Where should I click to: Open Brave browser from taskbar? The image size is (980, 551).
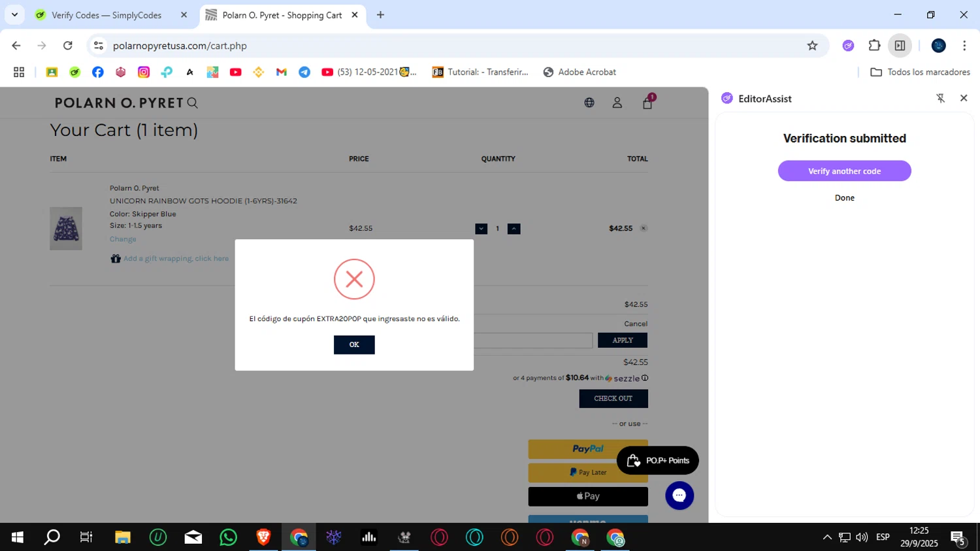pos(263,537)
